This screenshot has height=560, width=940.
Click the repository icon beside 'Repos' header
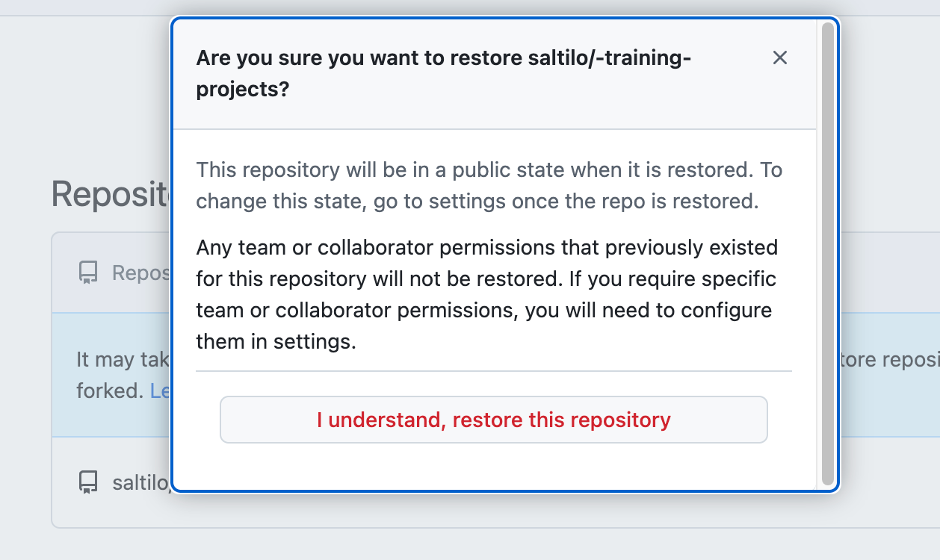pyautogui.click(x=88, y=273)
